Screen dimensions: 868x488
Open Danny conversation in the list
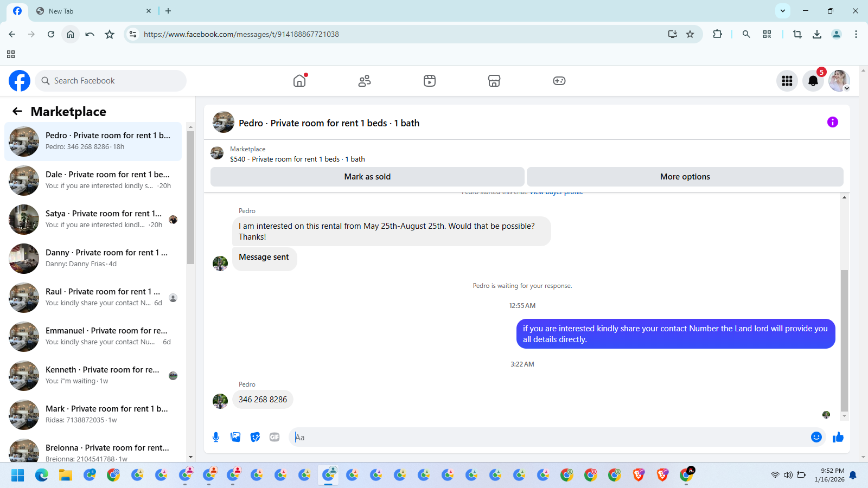[93, 259]
